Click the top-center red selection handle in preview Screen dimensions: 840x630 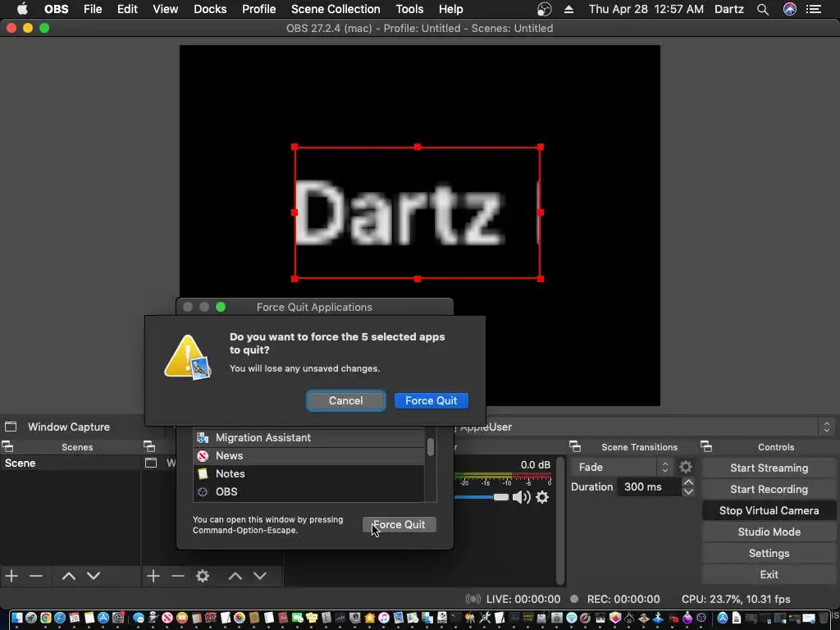click(418, 147)
